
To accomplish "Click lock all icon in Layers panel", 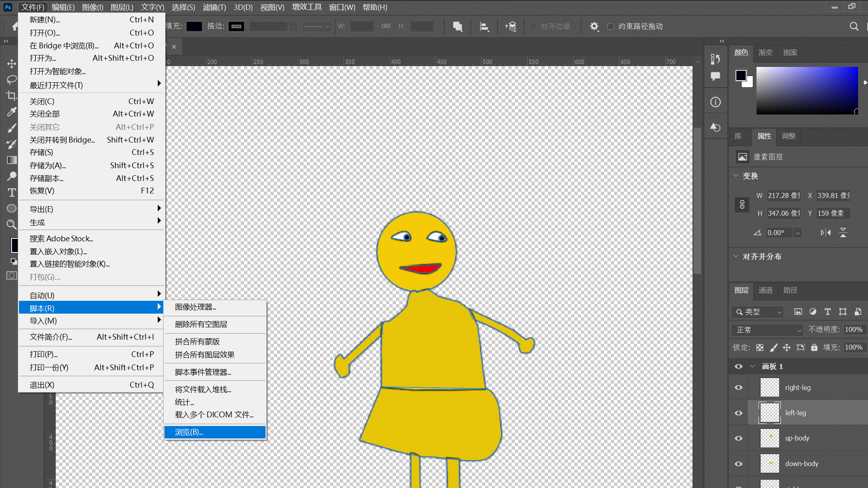I will point(814,348).
